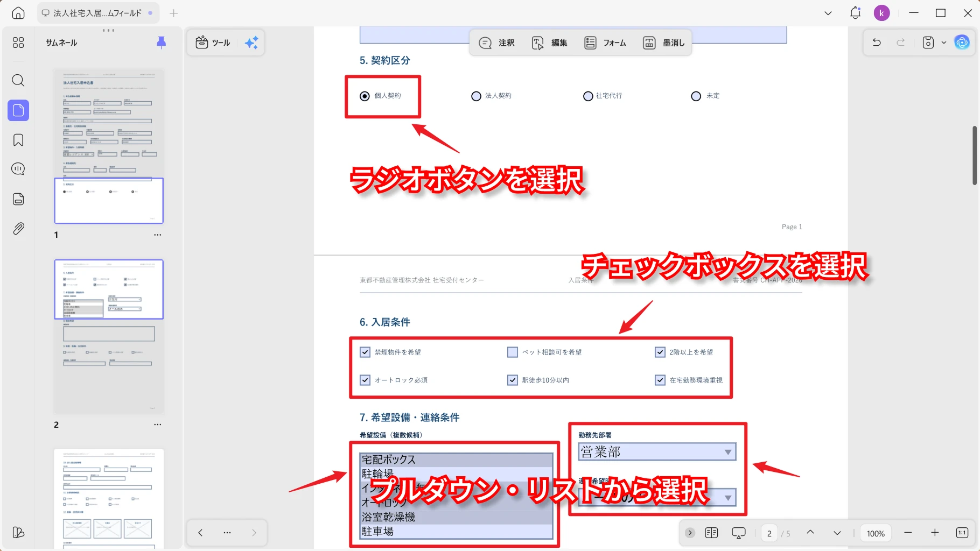
Task: Open the 編集 edit mode
Action: (550, 43)
